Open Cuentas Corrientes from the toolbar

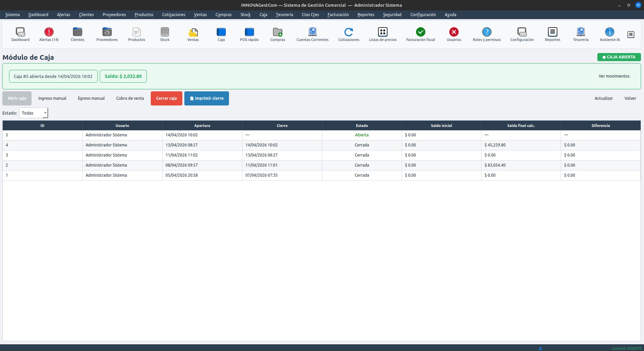coord(312,32)
